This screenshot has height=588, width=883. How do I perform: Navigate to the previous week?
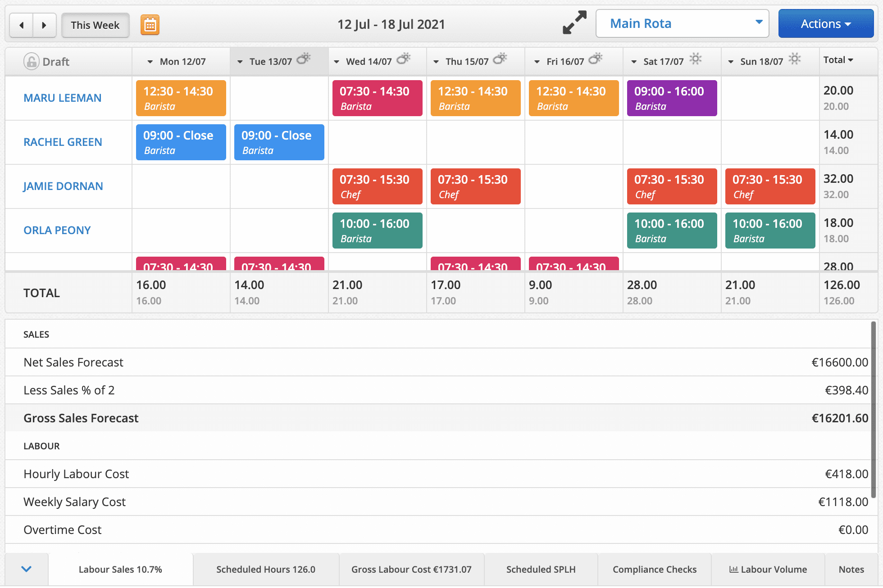[x=21, y=25]
